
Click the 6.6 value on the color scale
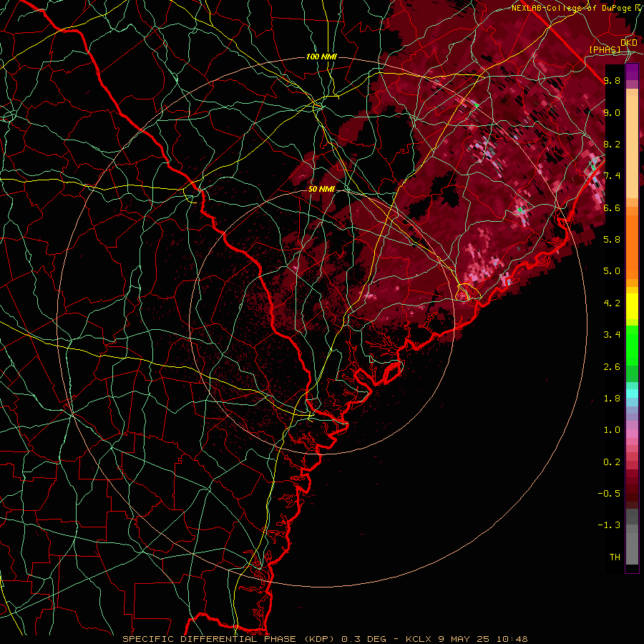[x=612, y=208]
